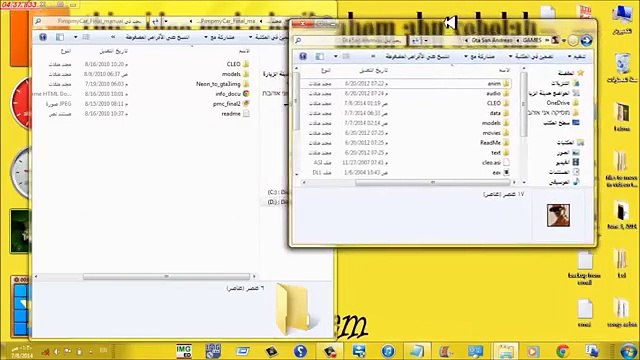640x360 pixels.
Task: Select the info_docu HTML file
Action: point(232,93)
